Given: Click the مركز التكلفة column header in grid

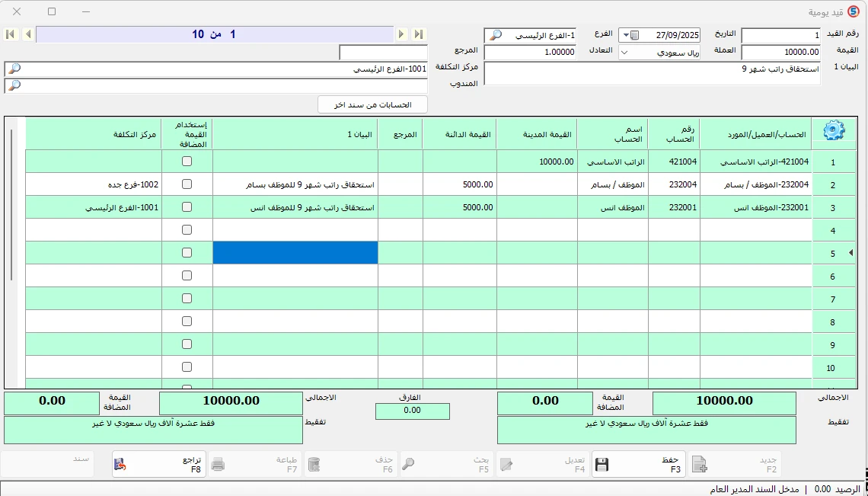Looking at the screenshot, I should [x=94, y=134].
